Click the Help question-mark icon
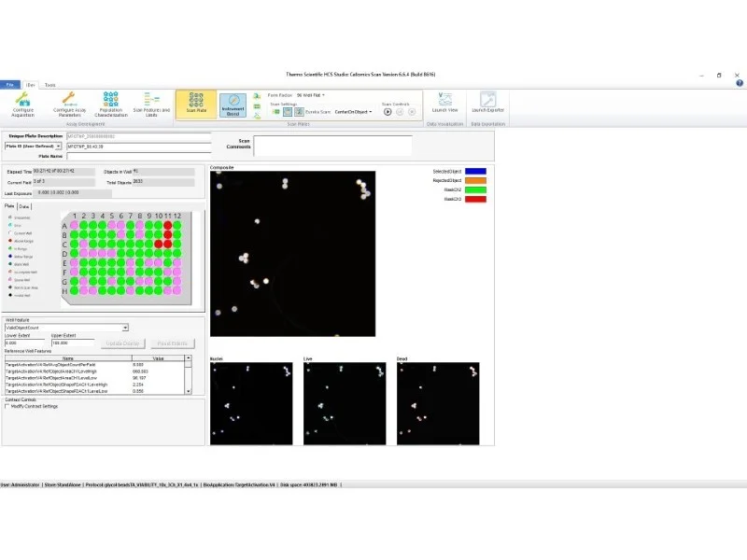 coord(740,83)
